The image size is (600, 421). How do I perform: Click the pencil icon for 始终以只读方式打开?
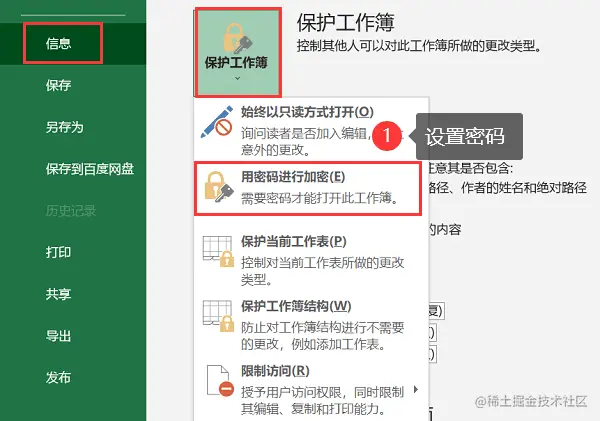[217, 122]
